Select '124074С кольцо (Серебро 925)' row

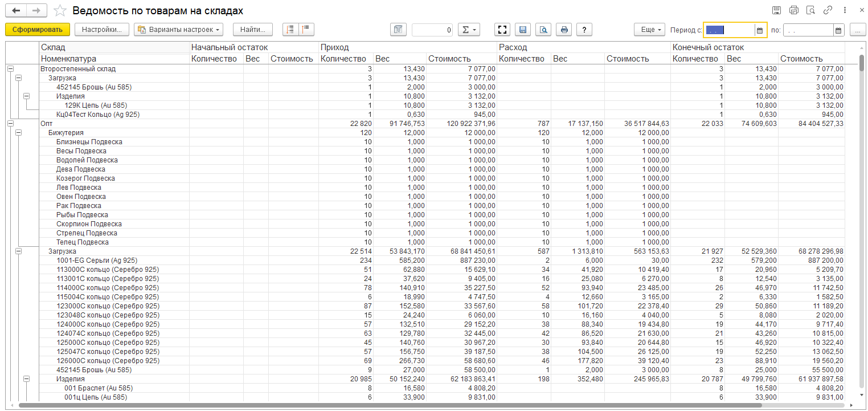click(x=442, y=333)
